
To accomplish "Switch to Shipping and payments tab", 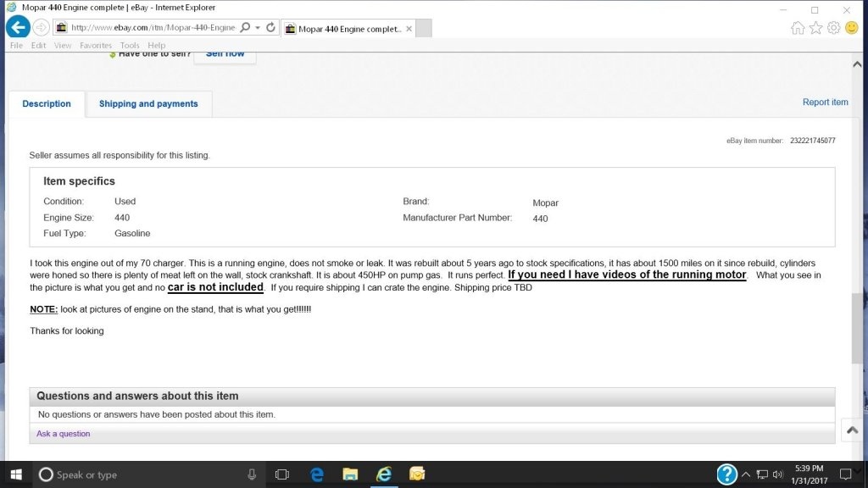I will point(148,104).
